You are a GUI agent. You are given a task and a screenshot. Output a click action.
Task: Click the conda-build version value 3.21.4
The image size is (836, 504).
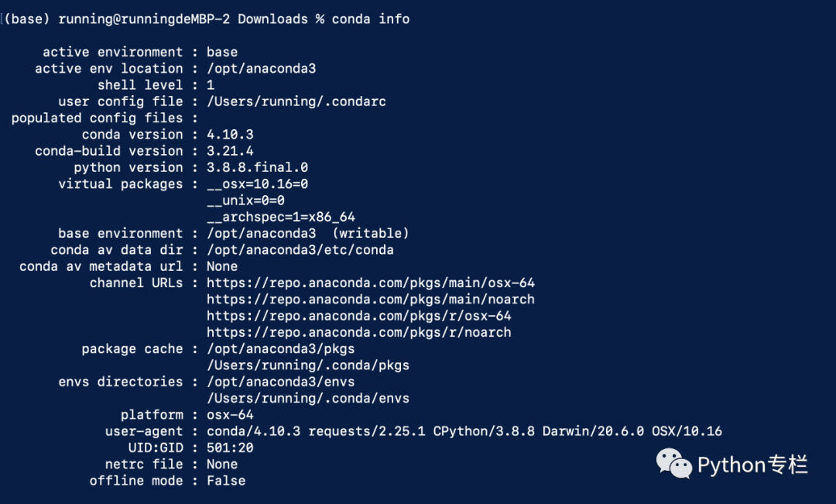[230, 151]
